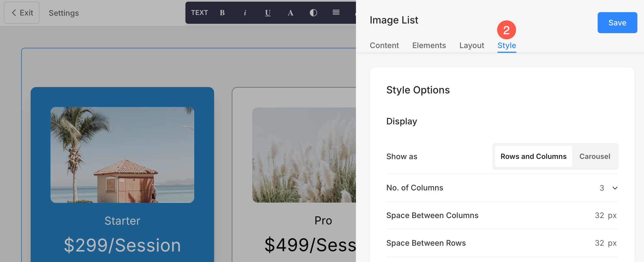Image resolution: width=644 pixels, height=262 pixels.
Task: Edit Space Between Columns value 32
Action: click(x=599, y=215)
